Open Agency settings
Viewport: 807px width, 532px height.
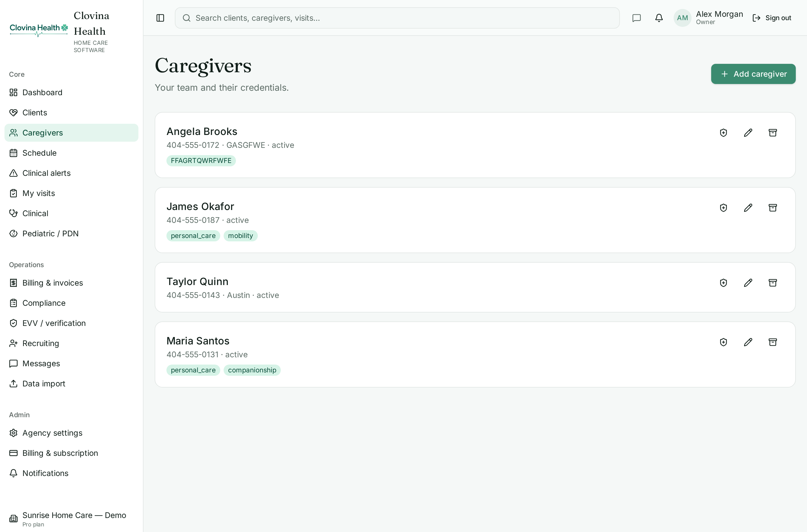click(71, 433)
